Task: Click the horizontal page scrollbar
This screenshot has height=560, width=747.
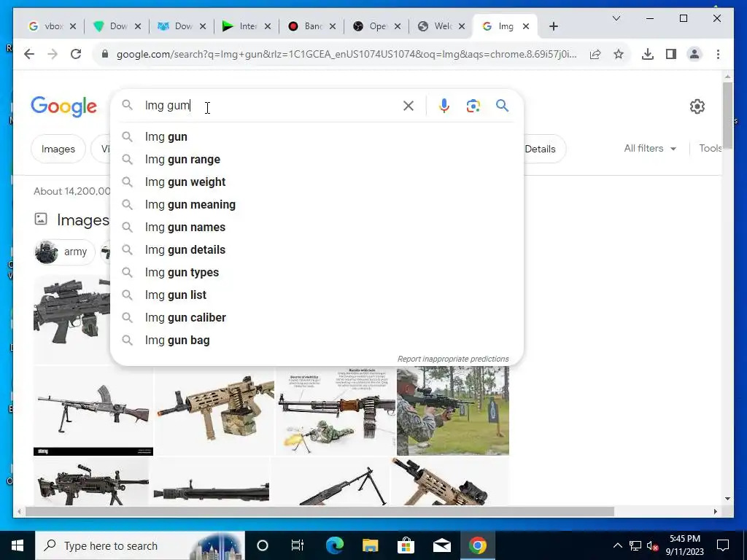Action: click(x=320, y=511)
